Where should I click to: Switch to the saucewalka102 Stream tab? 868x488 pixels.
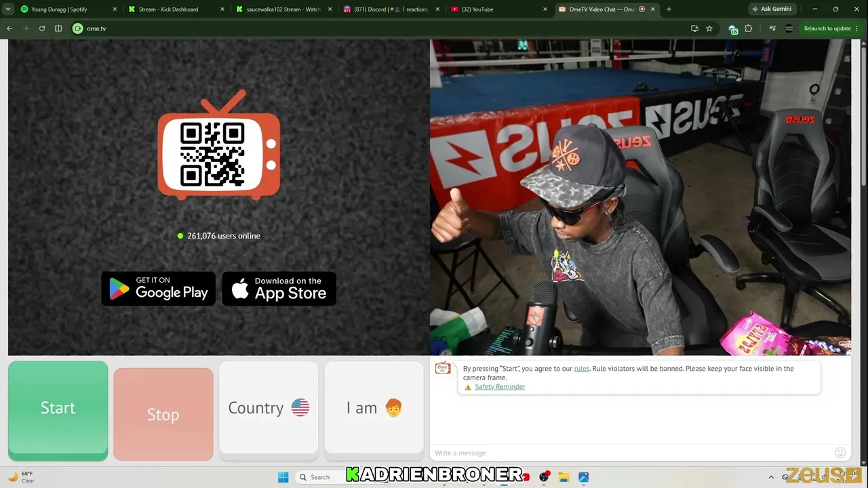click(283, 9)
